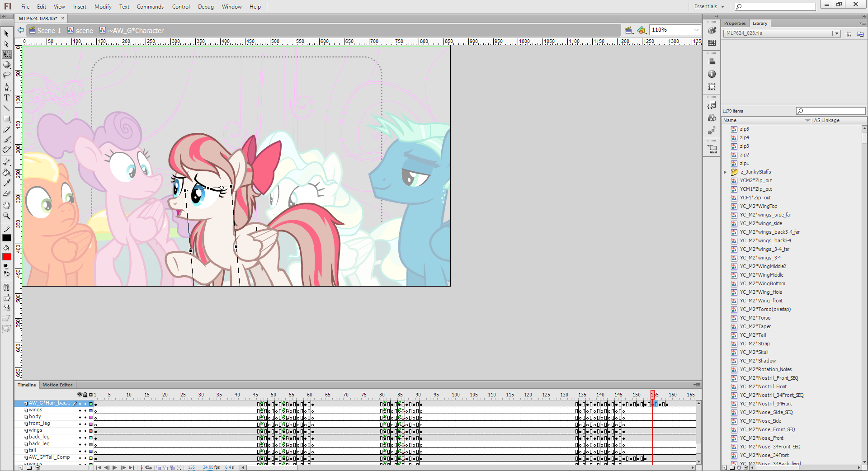Select the Eyedropper tool

pyautogui.click(x=6, y=183)
